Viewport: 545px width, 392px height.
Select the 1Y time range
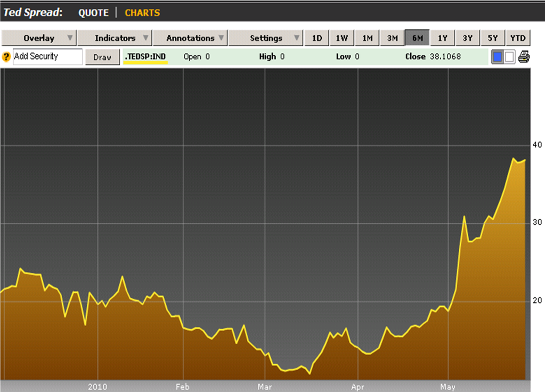443,38
